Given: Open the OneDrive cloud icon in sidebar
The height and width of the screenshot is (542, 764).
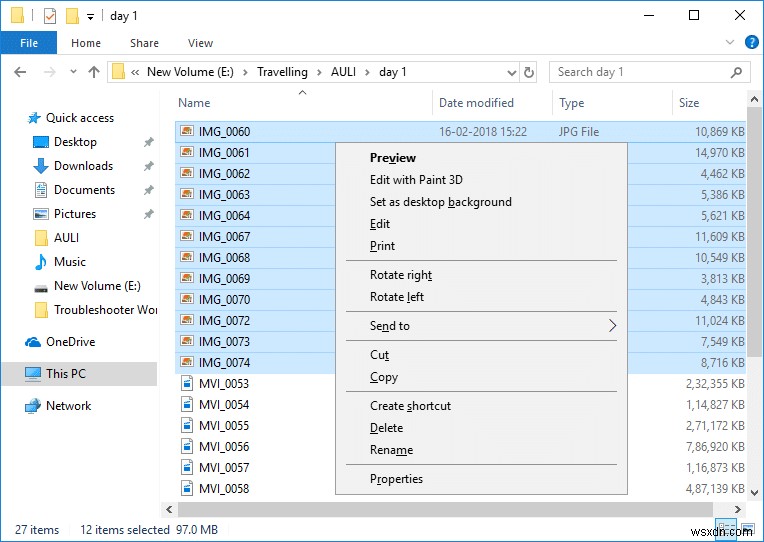Looking at the screenshot, I should [x=33, y=342].
